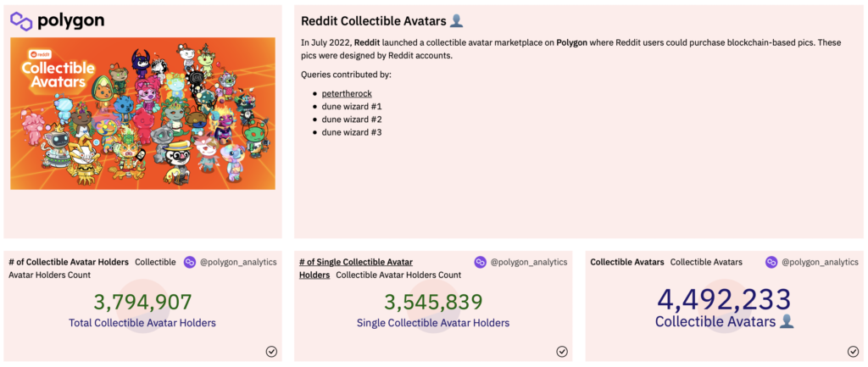This screenshot has width=868, height=367.
Task: Click the 'Collectible Avatars' card title
Action: tap(626, 262)
